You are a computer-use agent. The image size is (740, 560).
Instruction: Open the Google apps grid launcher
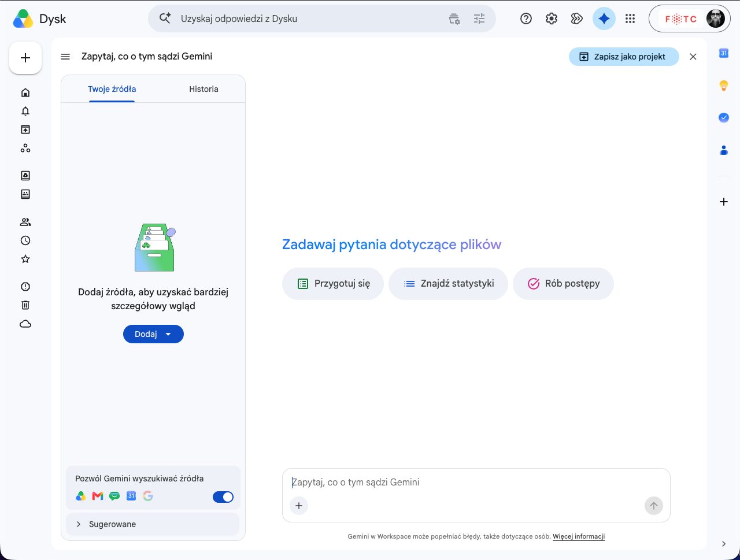[630, 18]
